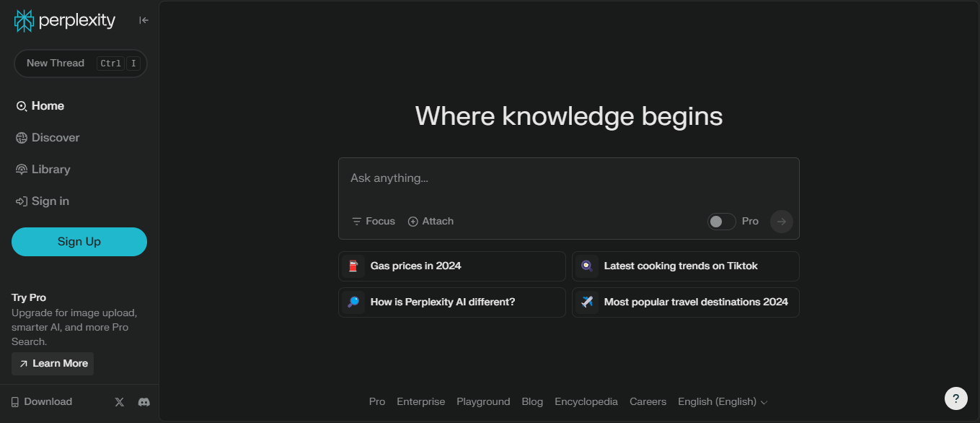Viewport: 980px width, 423px height.
Task: Enable the Pro search toggle
Action: coord(721,221)
